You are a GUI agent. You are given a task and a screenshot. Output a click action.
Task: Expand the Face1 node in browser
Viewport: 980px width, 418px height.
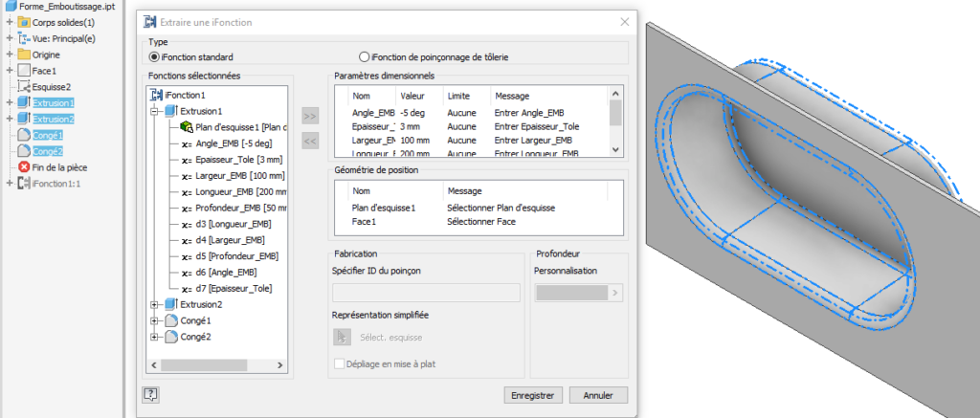[x=10, y=71]
